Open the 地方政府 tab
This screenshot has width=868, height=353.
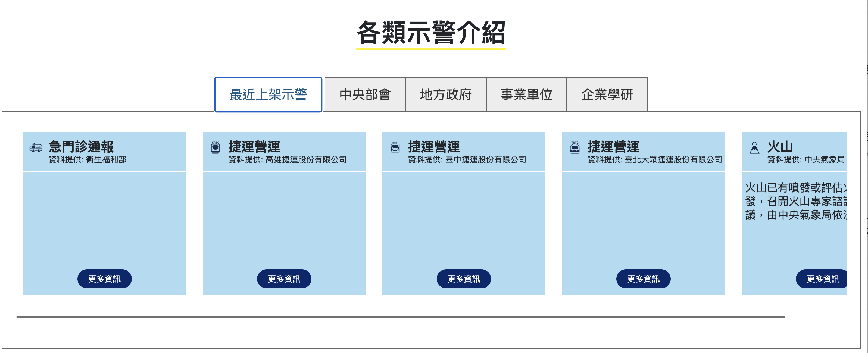[445, 95]
